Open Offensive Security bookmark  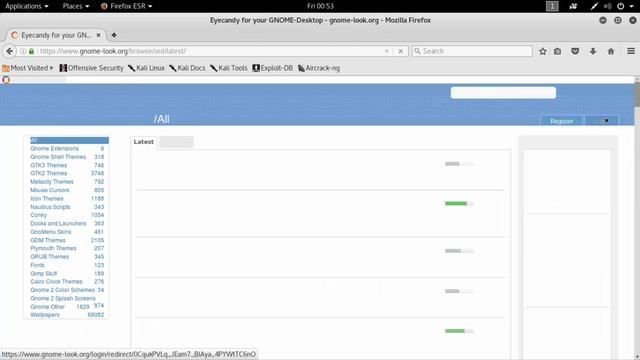click(91, 68)
